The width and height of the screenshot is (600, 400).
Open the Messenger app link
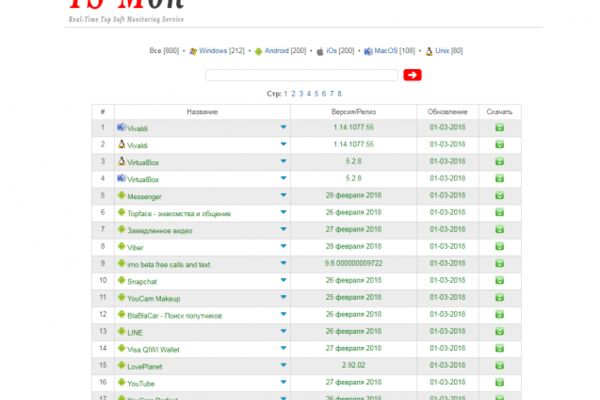tap(144, 196)
